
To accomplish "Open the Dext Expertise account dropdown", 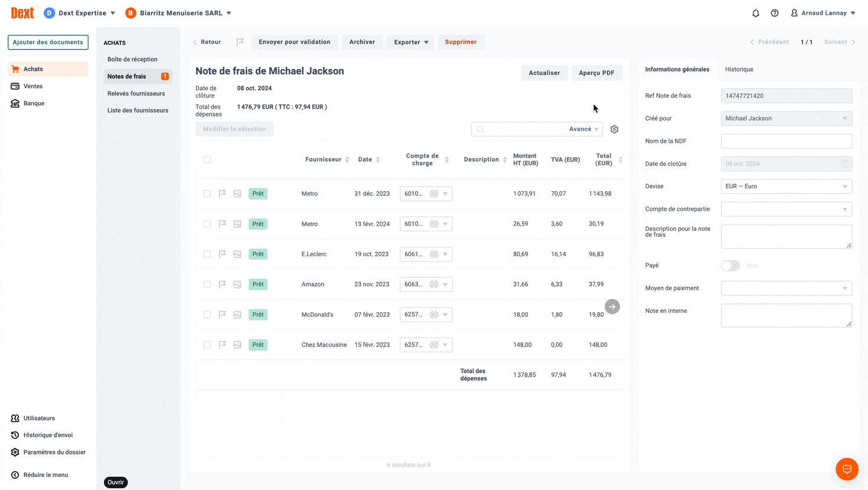I will [x=80, y=13].
